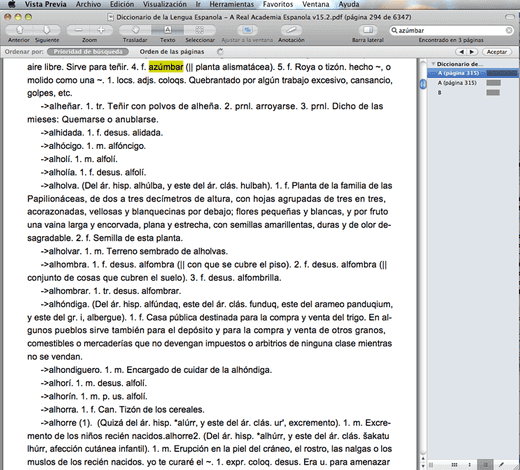Click the document vertical scrollbar thumb

(x=423, y=84)
